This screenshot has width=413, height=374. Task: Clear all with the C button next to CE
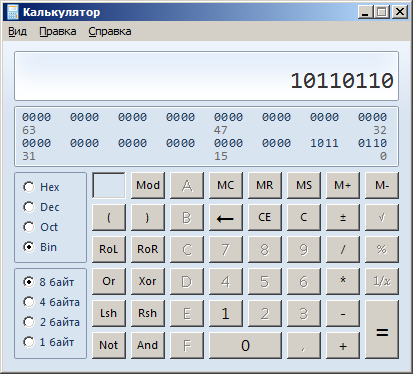pyautogui.click(x=304, y=218)
